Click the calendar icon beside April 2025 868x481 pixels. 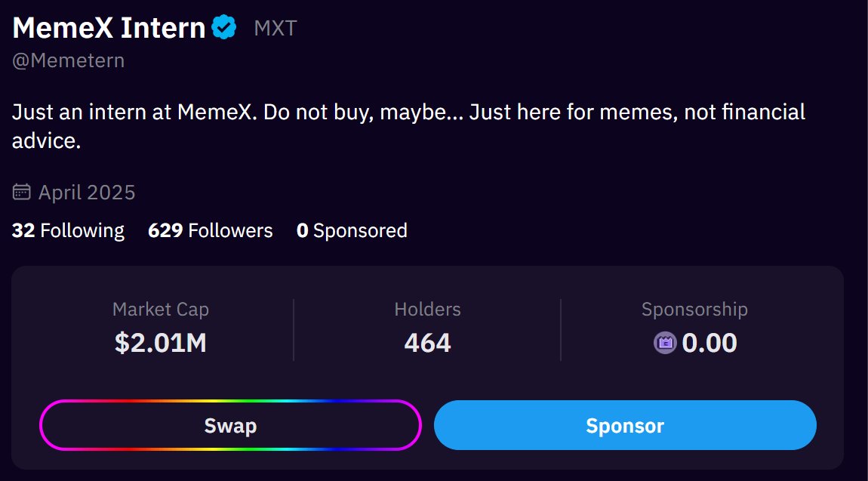click(22, 192)
